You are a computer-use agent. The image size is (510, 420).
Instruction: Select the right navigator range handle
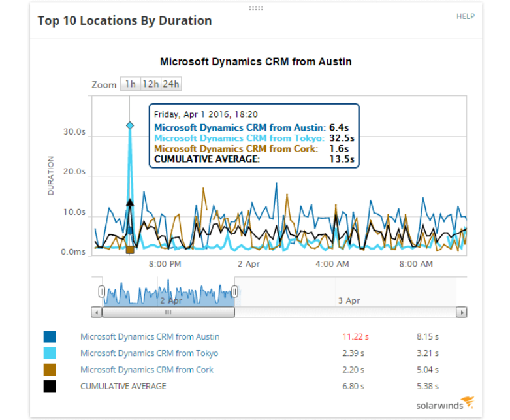tap(234, 291)
